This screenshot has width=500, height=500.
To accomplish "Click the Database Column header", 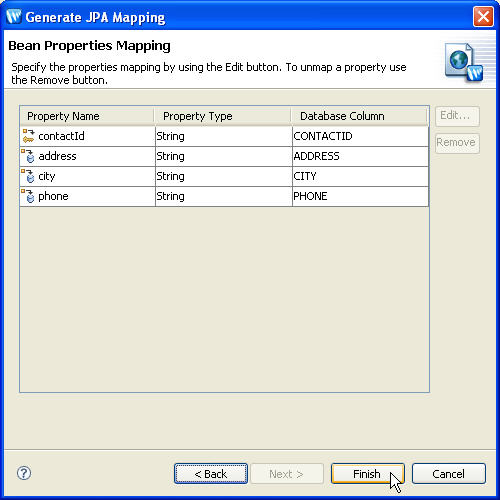I will coord(360,116).
